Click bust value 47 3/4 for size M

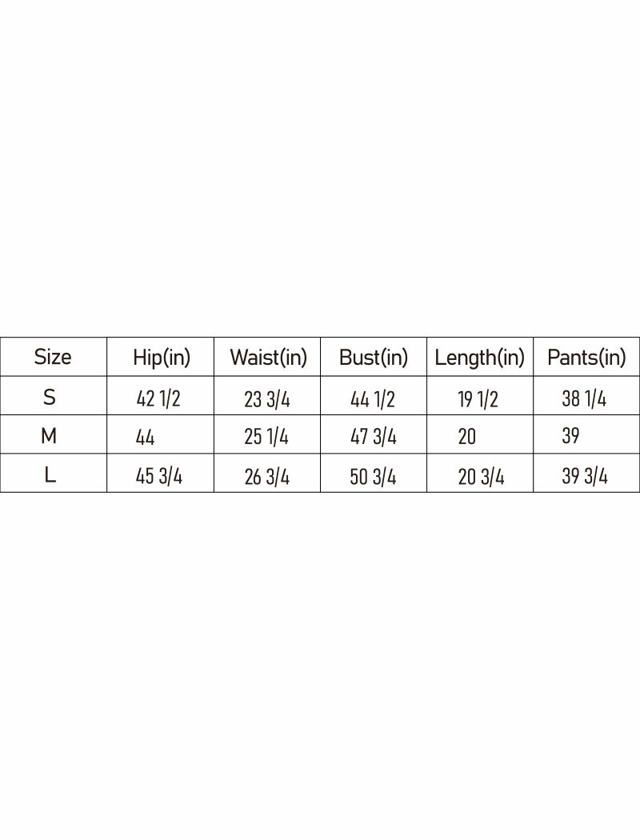click(373, 437)
